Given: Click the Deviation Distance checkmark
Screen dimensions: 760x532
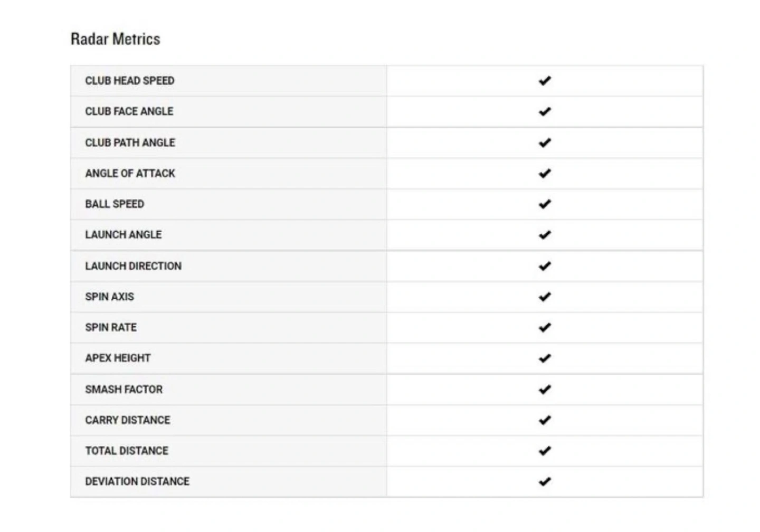Looking at the screenshot, I should coord(545,481).
